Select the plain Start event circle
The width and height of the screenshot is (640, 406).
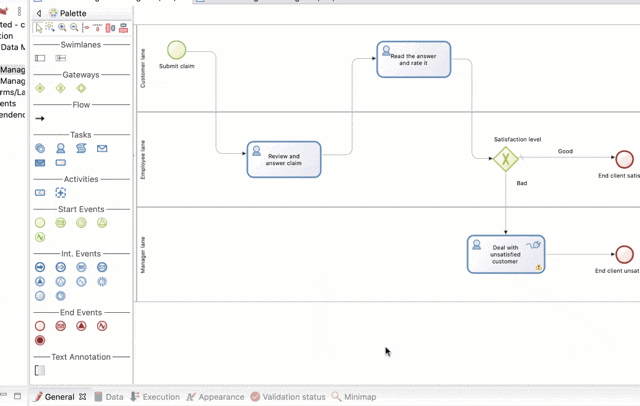tap(40, 223)
